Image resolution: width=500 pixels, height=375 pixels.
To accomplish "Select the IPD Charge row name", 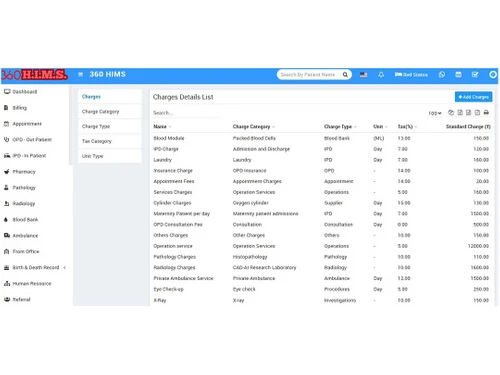I will click(x=166, y=149).
